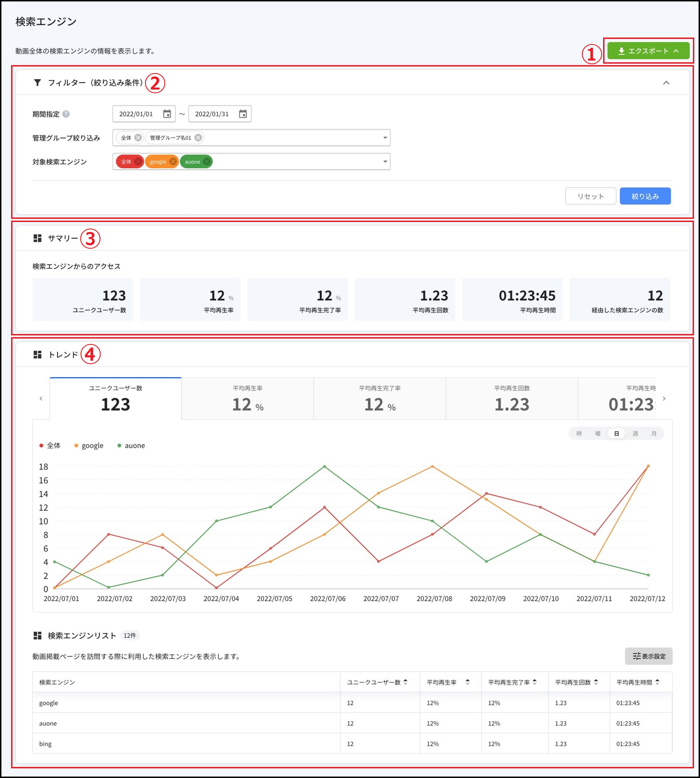The image size is (700, 778).
Task: Switch chart granularity to 日
Action: point(616,433)
